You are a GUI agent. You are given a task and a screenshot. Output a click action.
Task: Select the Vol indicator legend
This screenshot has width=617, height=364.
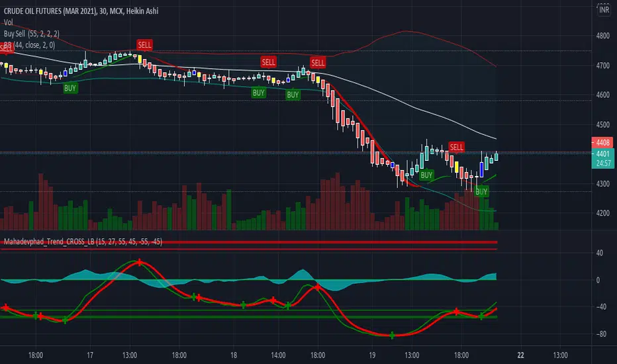pos(8,23)
